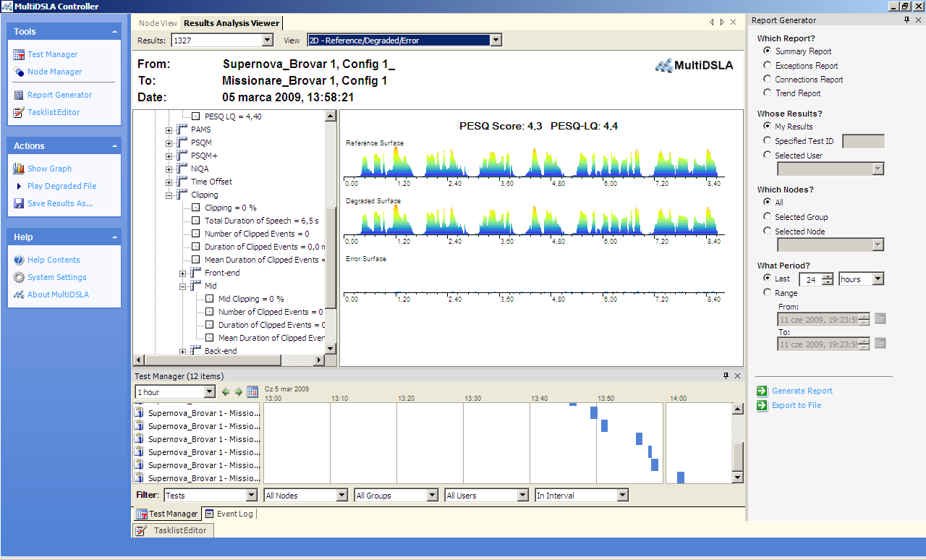Pin the Report Generator panel
This screenshot has width=926, height=560.
tap(907, 20)
